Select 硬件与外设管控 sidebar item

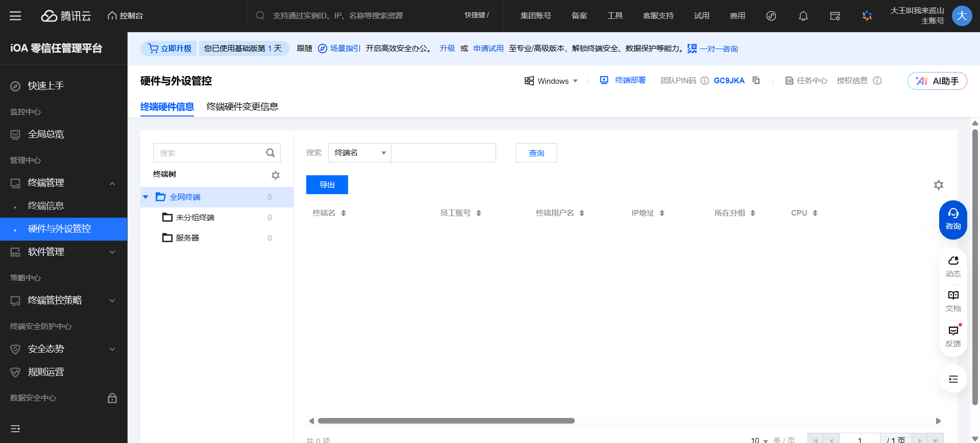[x=64, y=229]
